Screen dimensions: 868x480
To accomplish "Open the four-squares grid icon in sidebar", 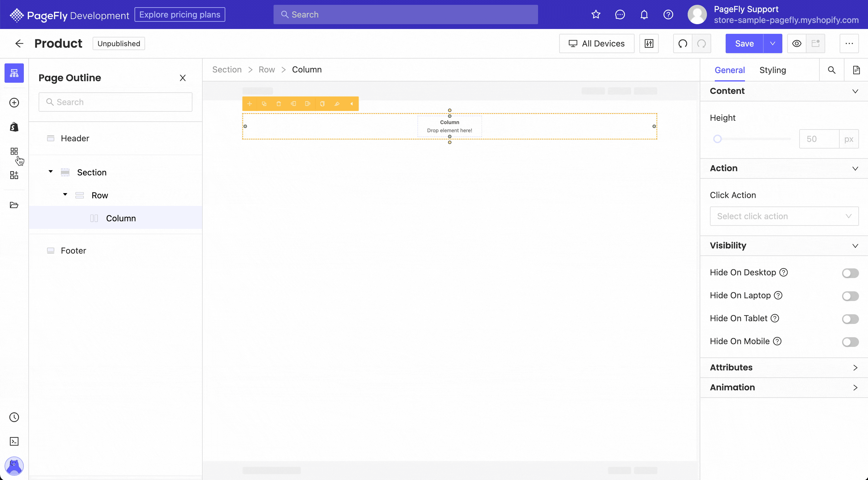I will pyautogui.click(x=14, y=151).
